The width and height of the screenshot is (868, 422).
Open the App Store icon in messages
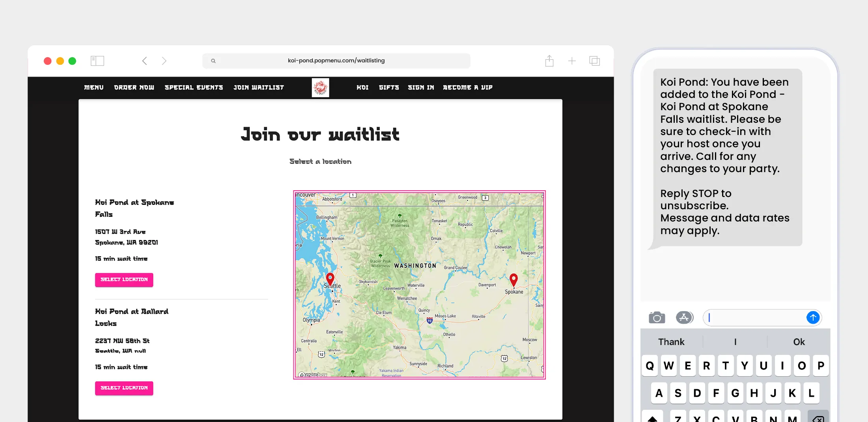coord(685,317)
